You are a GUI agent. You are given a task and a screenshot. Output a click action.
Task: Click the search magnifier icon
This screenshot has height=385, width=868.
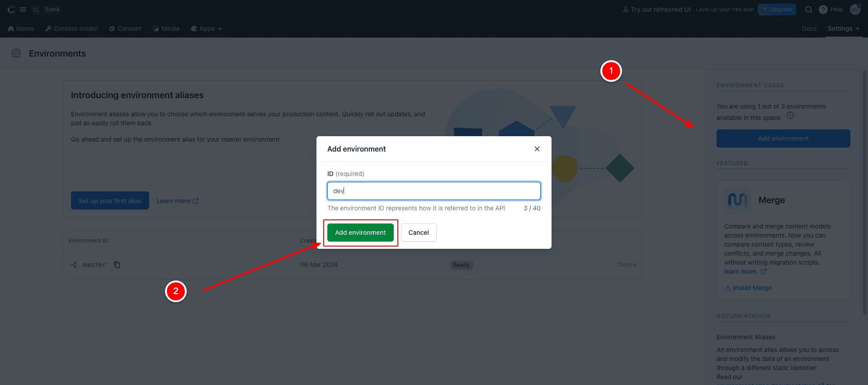809,10
